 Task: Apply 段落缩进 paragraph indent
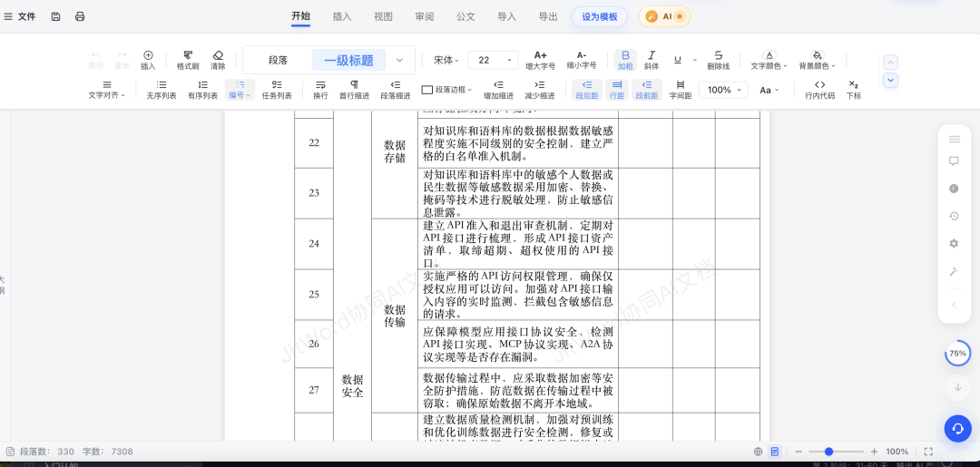(395, 90)
